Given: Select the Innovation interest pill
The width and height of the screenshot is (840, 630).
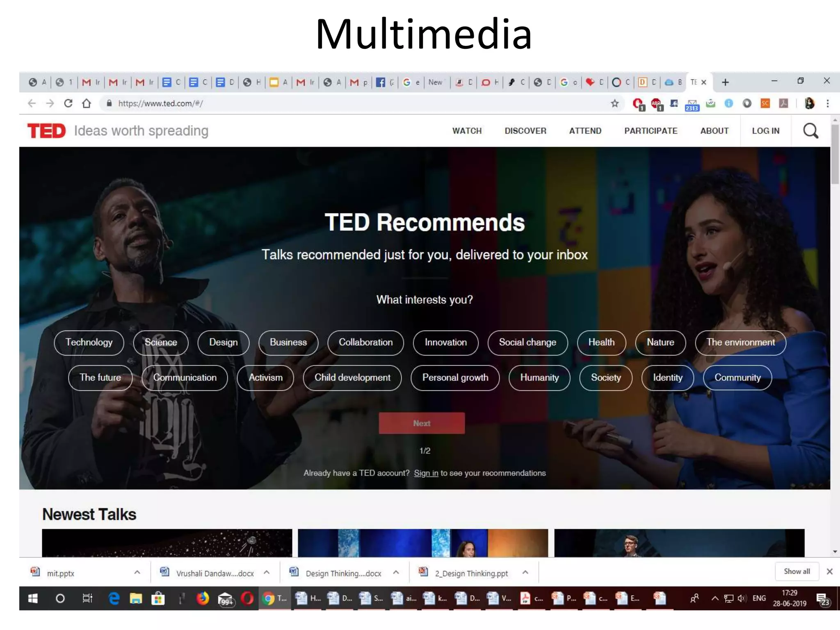Looking at the screenshot, I should point(446,342).
